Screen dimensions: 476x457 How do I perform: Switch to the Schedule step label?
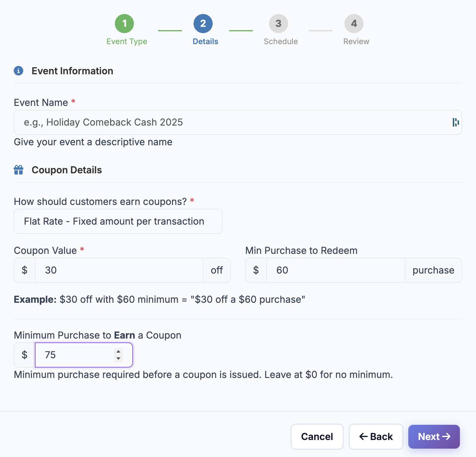point(281,41)
